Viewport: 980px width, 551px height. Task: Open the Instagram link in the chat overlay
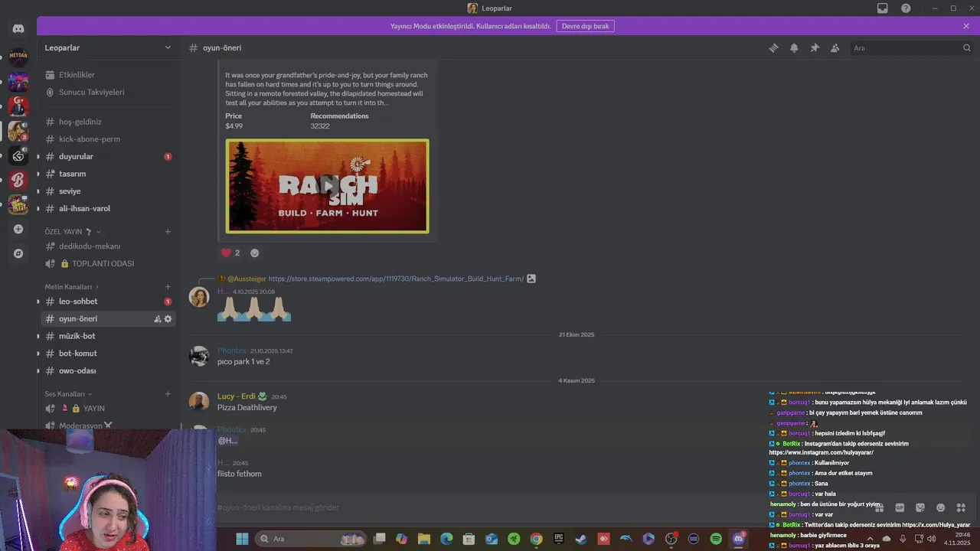(x=821, y=452)
